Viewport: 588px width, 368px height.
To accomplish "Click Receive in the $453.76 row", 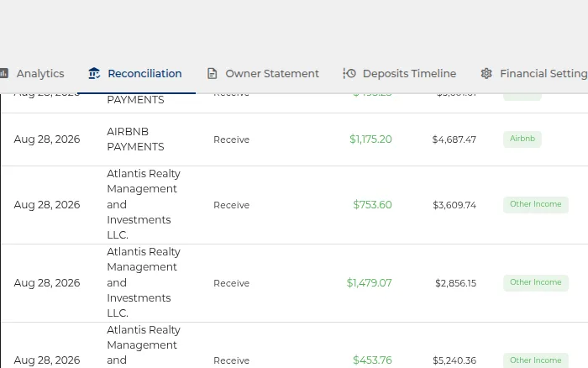I will click(231, 360).
